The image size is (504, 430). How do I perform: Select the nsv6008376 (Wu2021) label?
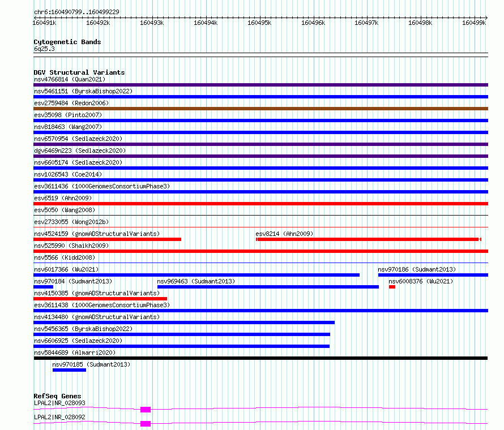click(421, 281)
